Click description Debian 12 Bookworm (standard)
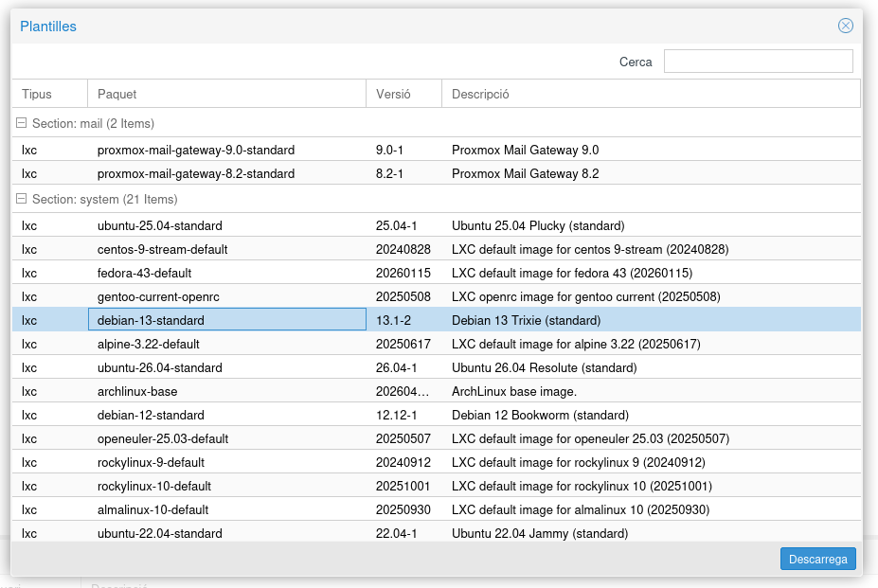878x588 pixels. [541, 415]
